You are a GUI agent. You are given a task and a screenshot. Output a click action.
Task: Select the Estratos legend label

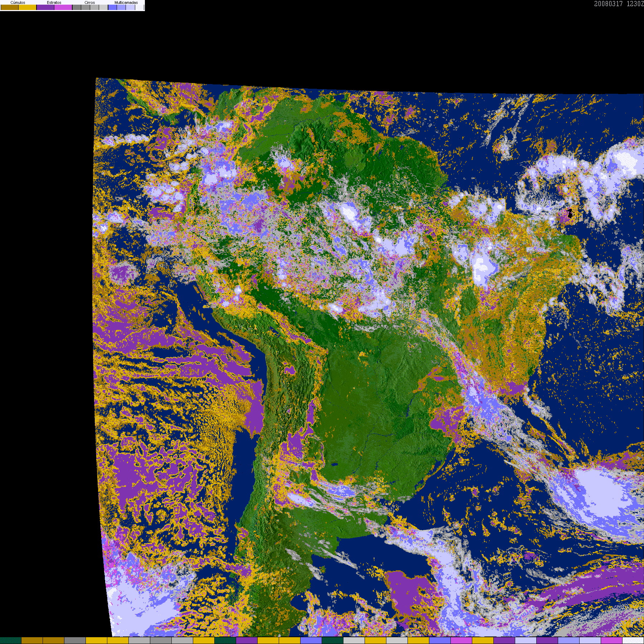54,3
